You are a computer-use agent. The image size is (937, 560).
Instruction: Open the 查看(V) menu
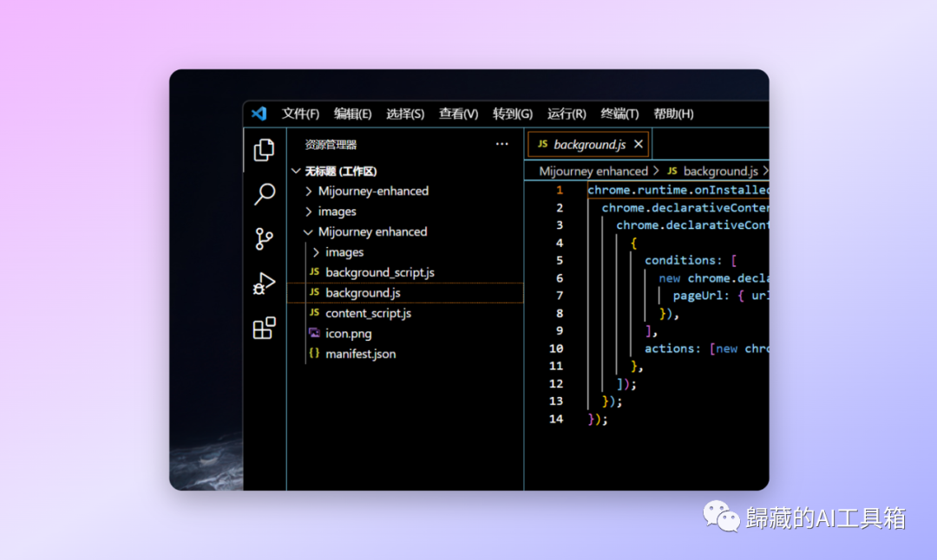click(x=458, y=114)
